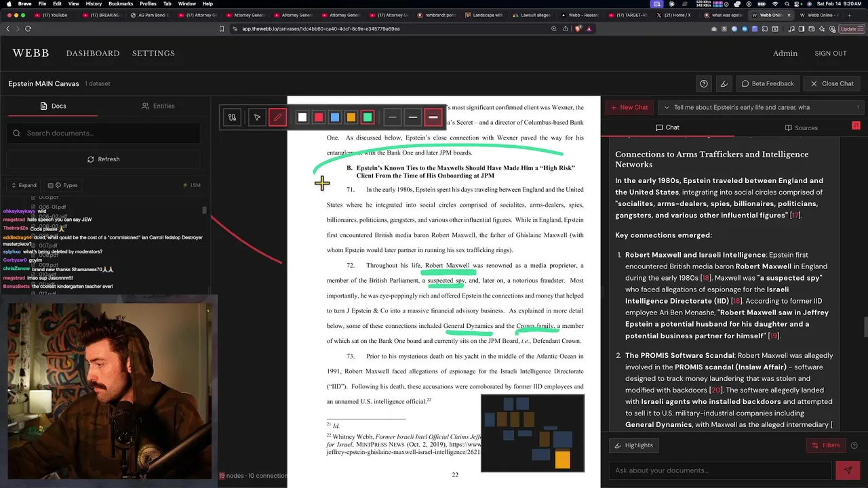Toggle the Types checkbox
The height and width of the screenshot is (488, 868).
[x=51, y=185]
